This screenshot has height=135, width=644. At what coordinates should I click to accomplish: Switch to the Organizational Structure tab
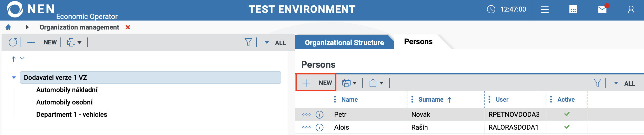(344, 43)
